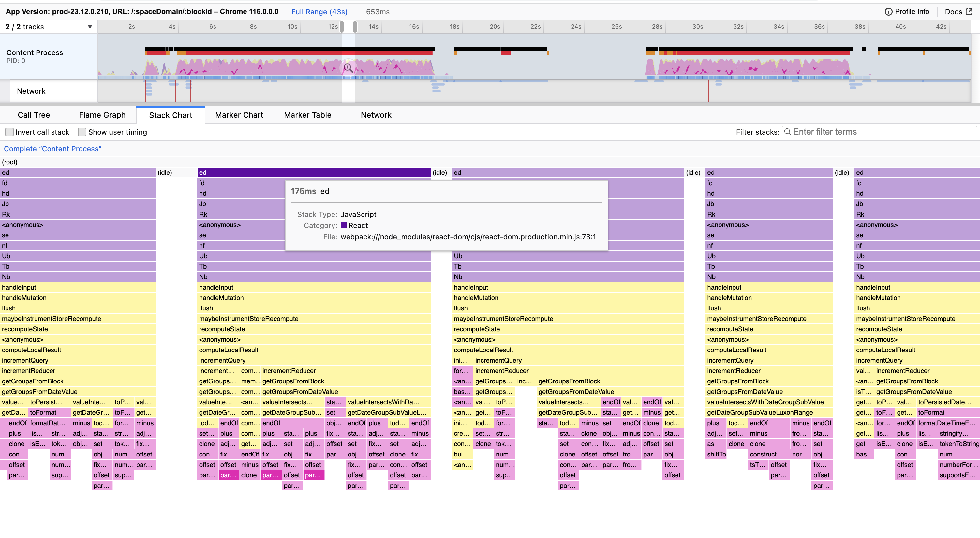Click the 20s mark on time ruler
The image size is (980, 538).
[495, 27]
